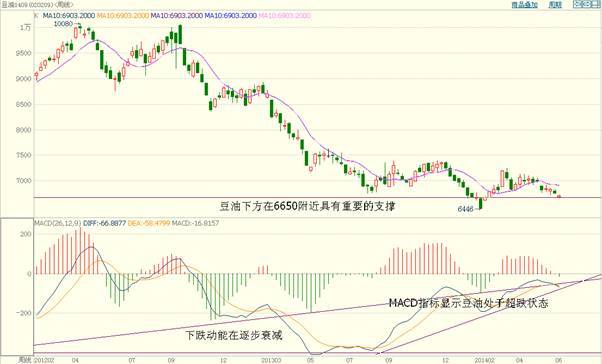This screenshot has height=364, width=602.
Task: Click the 7500 price axis label
Action: pyautogui.click(x=24, y=155)
